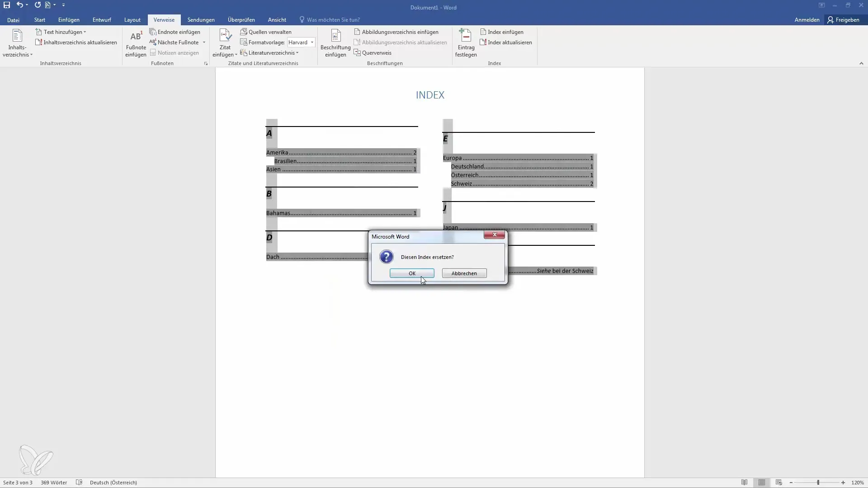This screenshot has height=488, width=868.
Task: Switch to the Entwurf tab
Action: pos(102,20)
